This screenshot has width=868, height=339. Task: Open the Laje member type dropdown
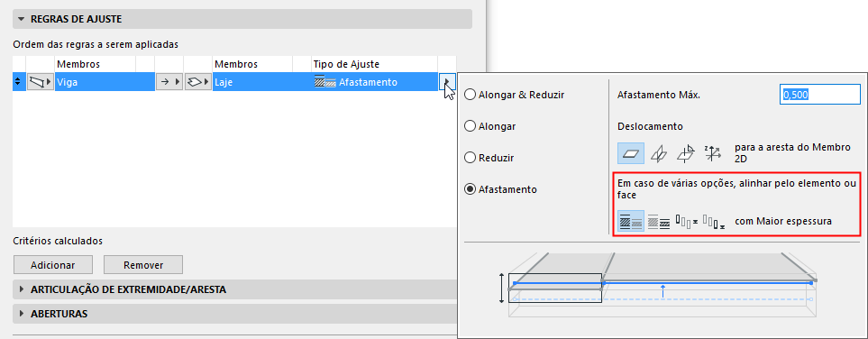coord(198,82)
